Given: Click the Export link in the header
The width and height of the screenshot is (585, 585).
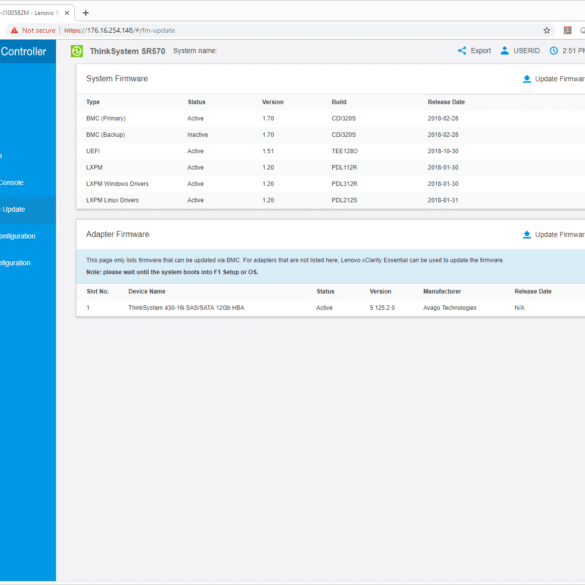Looking at the screenshot, I should [481, 51].
